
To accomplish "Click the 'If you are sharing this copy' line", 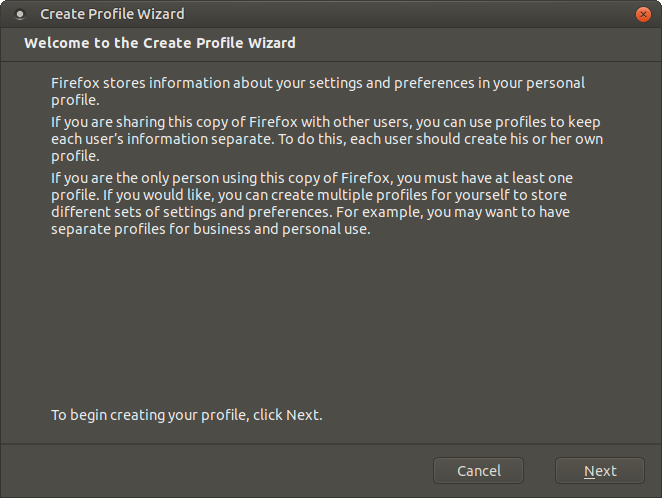I will (326, 122).
